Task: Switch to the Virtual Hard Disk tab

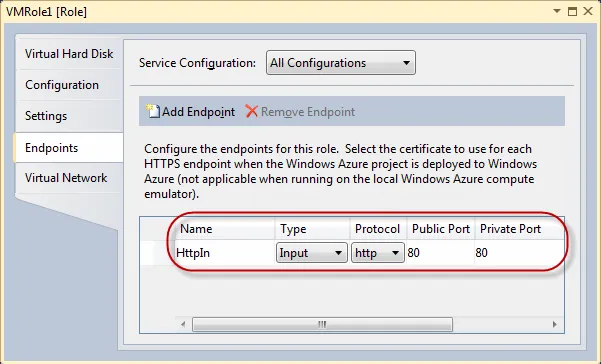Action: pos(69,54)
